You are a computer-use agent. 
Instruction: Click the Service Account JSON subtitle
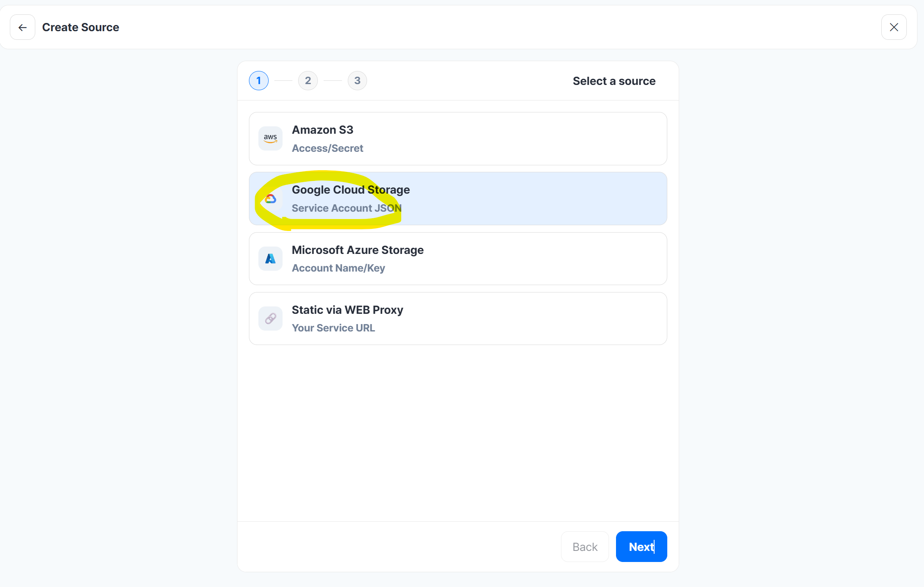click(x=347, y=208)
